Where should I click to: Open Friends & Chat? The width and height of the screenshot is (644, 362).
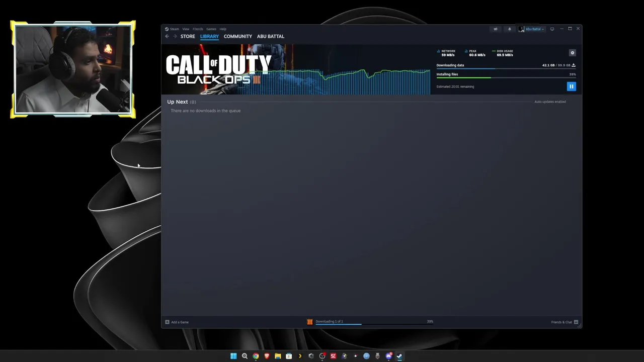(x=565, y=322)
